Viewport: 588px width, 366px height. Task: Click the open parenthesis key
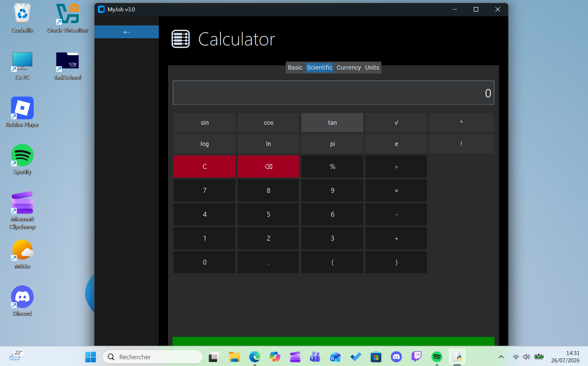pyautogui.click(x=332, y=262)
